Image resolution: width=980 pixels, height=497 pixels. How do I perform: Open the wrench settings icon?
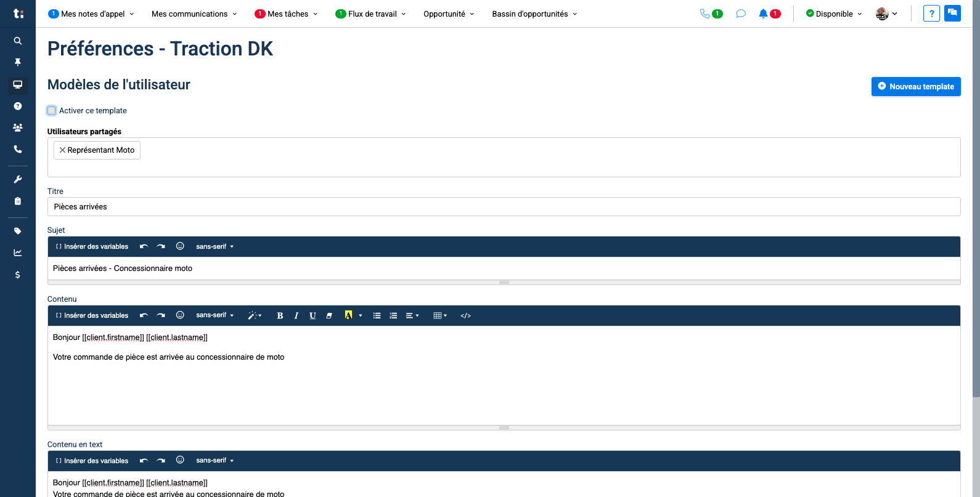18,179
